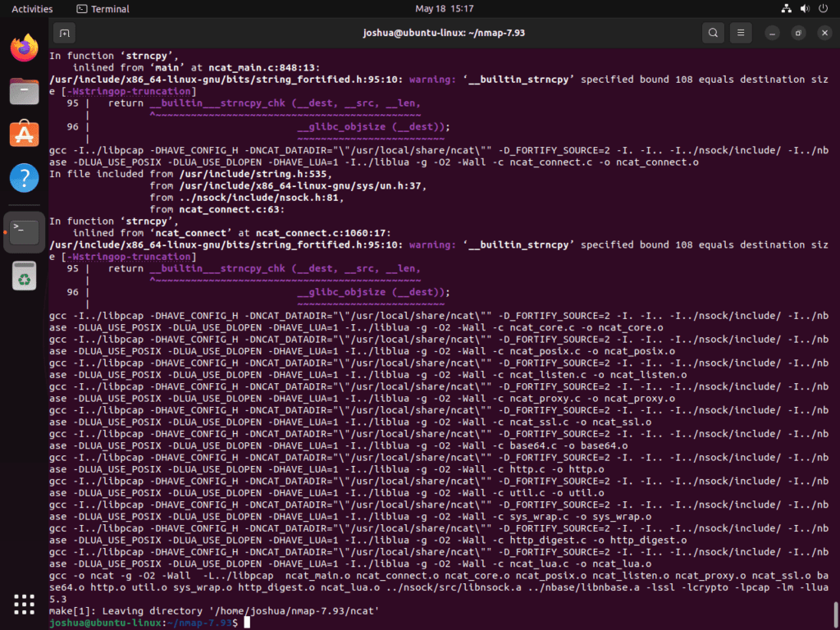840x630 pixels.
Task: Open Ubuntu Software from the dock
Action: (x=24, y=135)
